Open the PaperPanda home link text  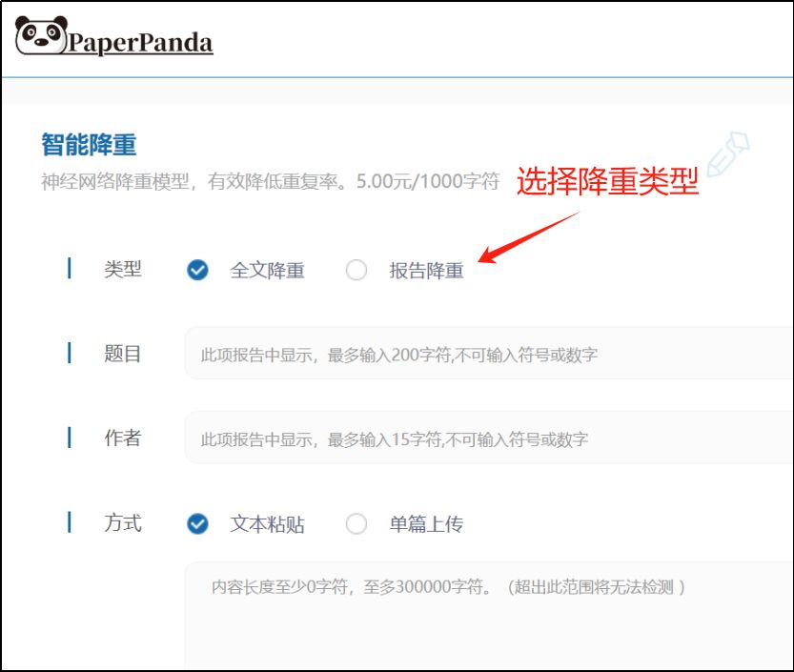pyautogui.click(x=140, y=43)
